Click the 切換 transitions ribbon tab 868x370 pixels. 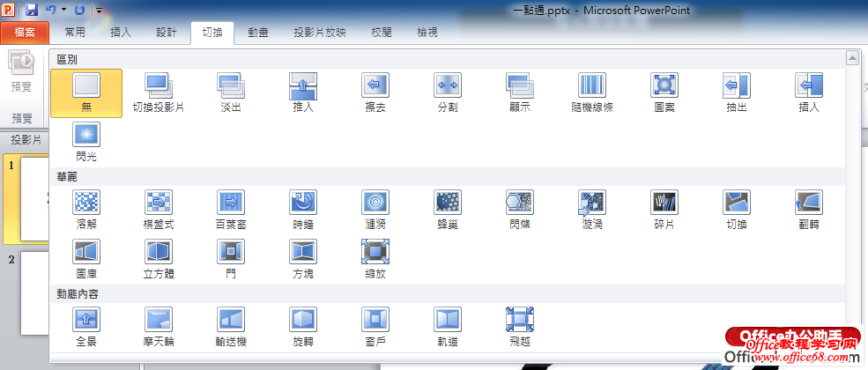[212, 33]
